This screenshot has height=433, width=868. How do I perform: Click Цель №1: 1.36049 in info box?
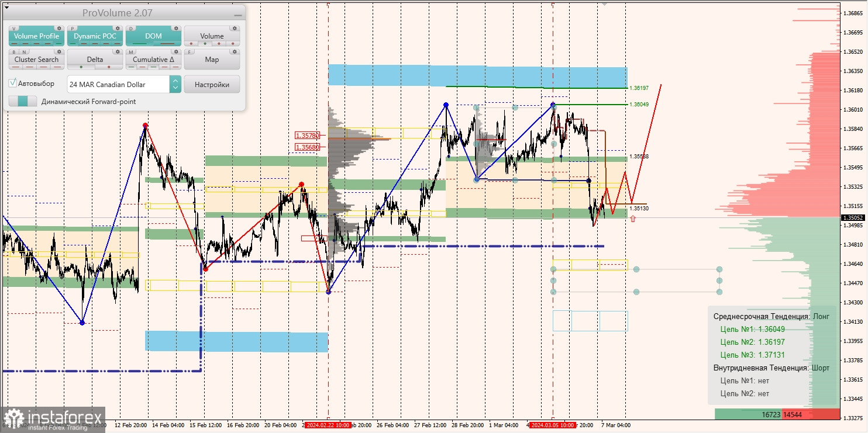coord(752,329)
